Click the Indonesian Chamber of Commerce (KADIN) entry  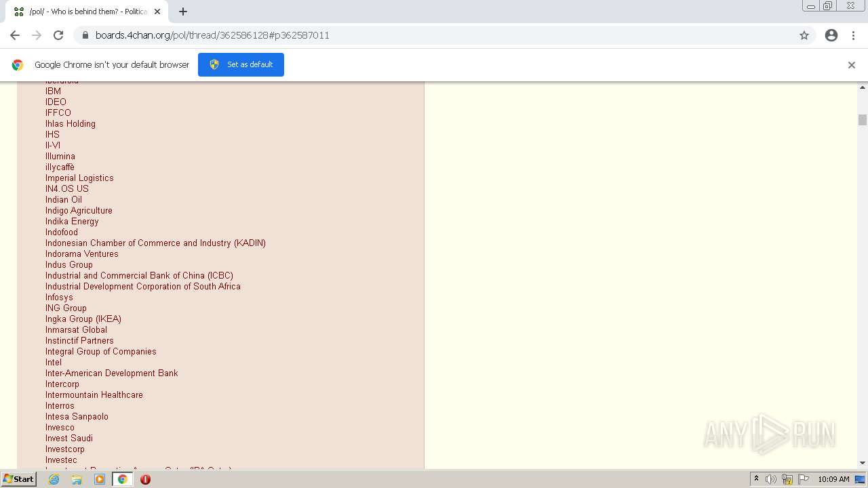pyautogui.click(x=155, y=243)
